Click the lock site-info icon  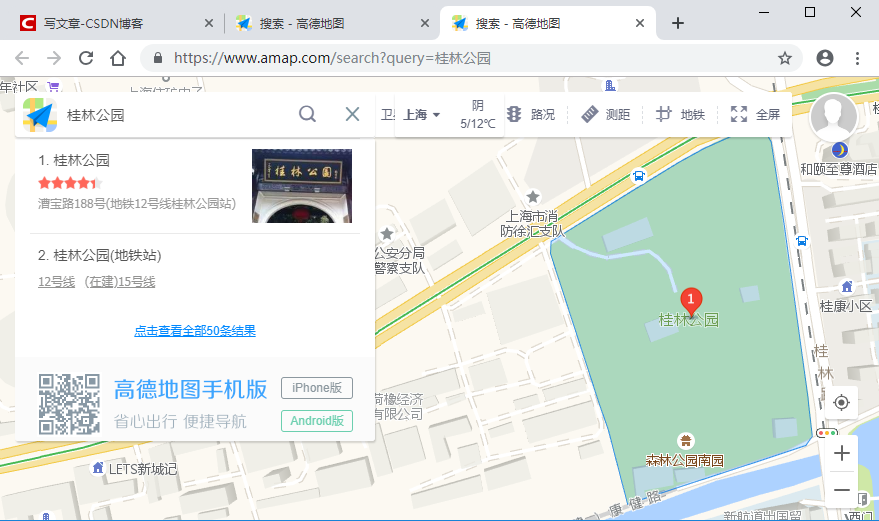coord(158,58)
